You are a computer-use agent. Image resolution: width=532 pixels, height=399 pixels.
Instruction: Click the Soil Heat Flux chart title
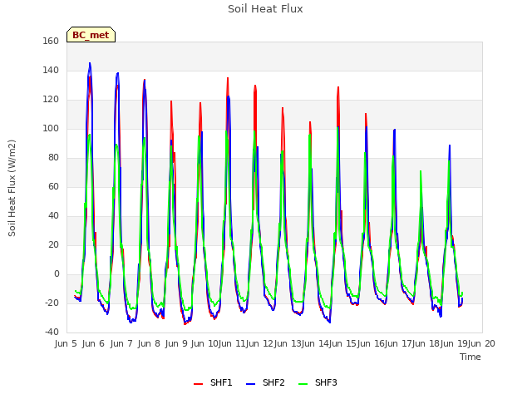[265, 9]
